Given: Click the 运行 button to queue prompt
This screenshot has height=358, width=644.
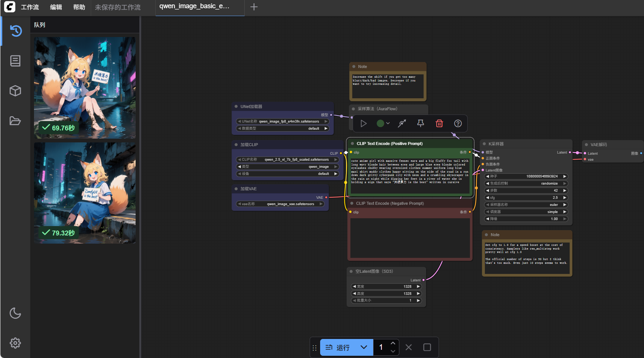Looking at the screenshot, I should [338, 347].
